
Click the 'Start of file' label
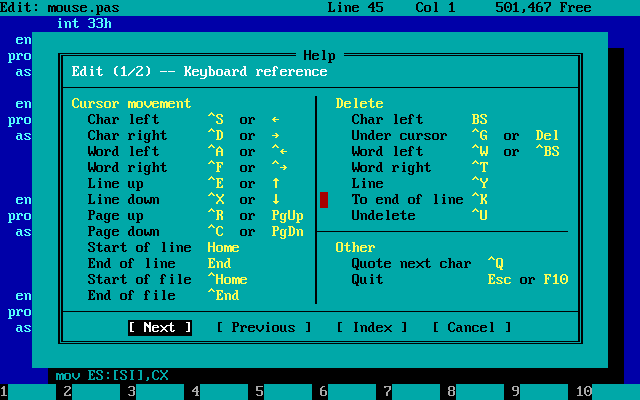point(140,279)
